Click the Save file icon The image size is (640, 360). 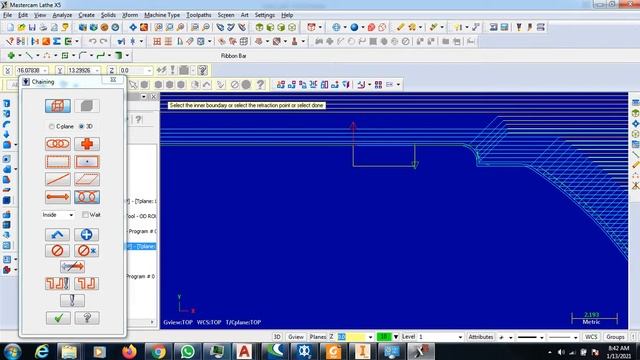(x=32, y=27)
